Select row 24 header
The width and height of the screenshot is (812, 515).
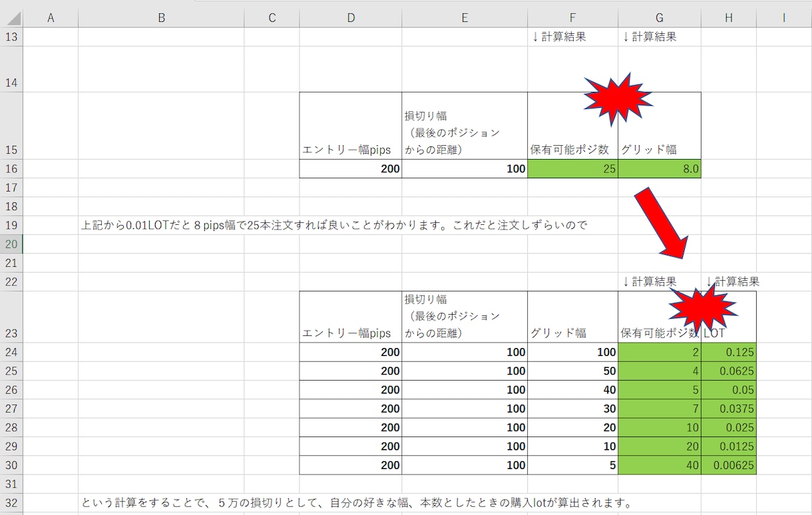click(x=11, y=353)
